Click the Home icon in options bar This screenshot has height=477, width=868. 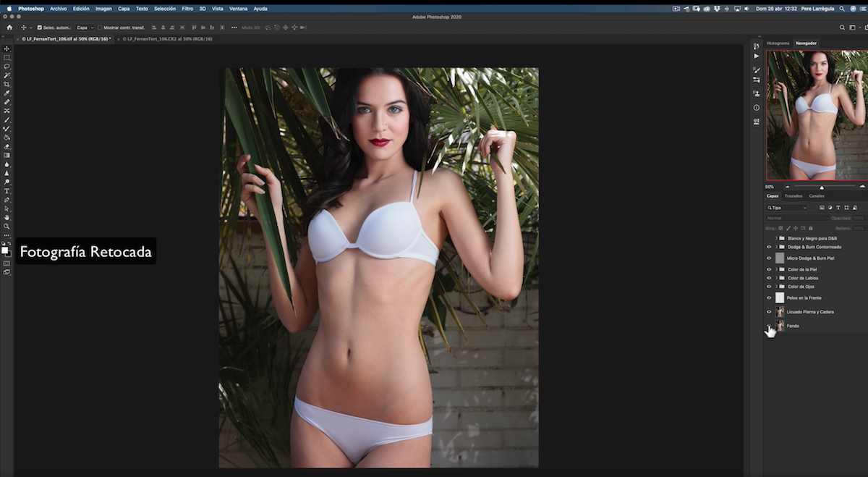9,28
